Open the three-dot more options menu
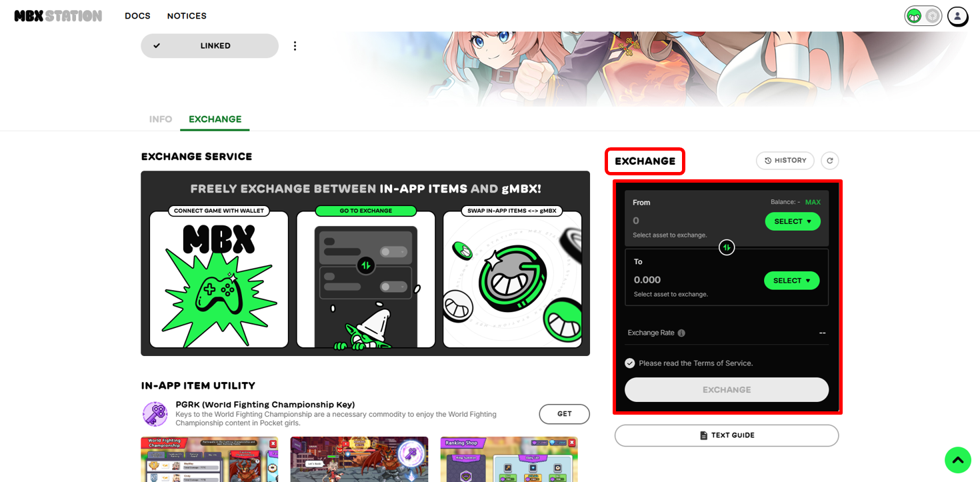This screenshot has width=980, height=482. [295, 46]
